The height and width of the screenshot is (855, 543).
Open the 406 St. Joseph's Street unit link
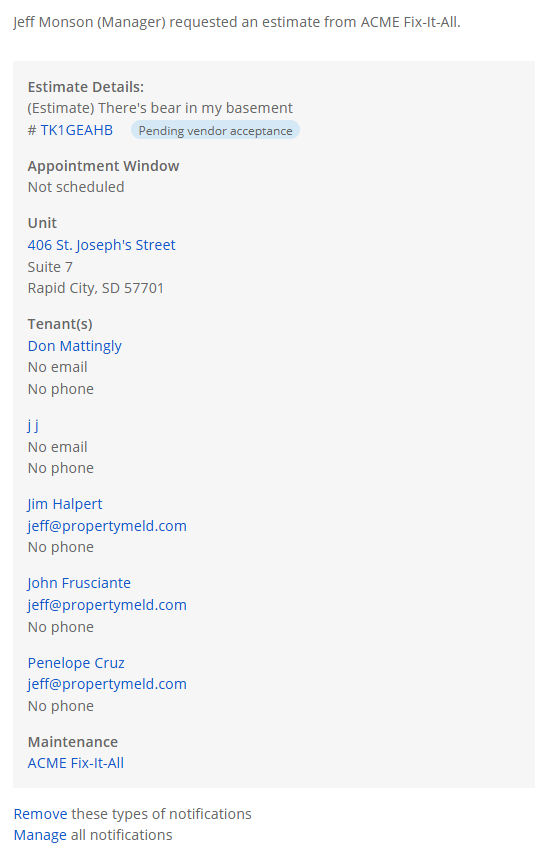pyautogui.click(x=101, y=245)
